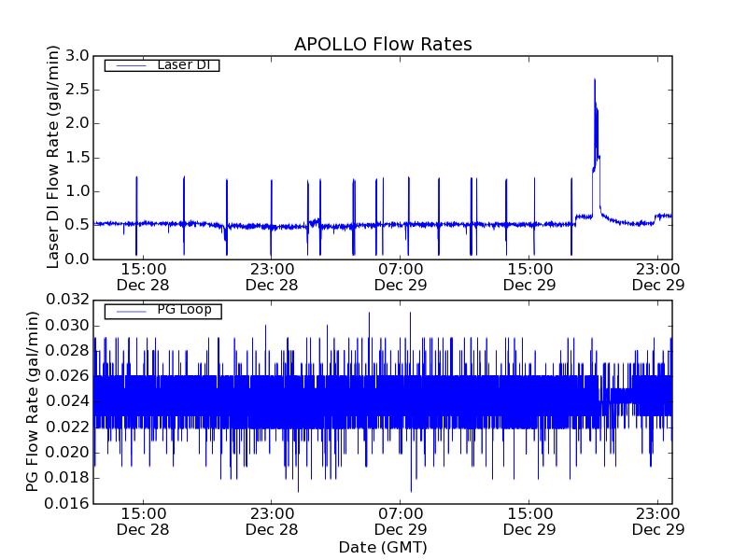747x560 pixels.
Task: Click the tallest Laser DI spike peak above 2.5
Action: 595,80
